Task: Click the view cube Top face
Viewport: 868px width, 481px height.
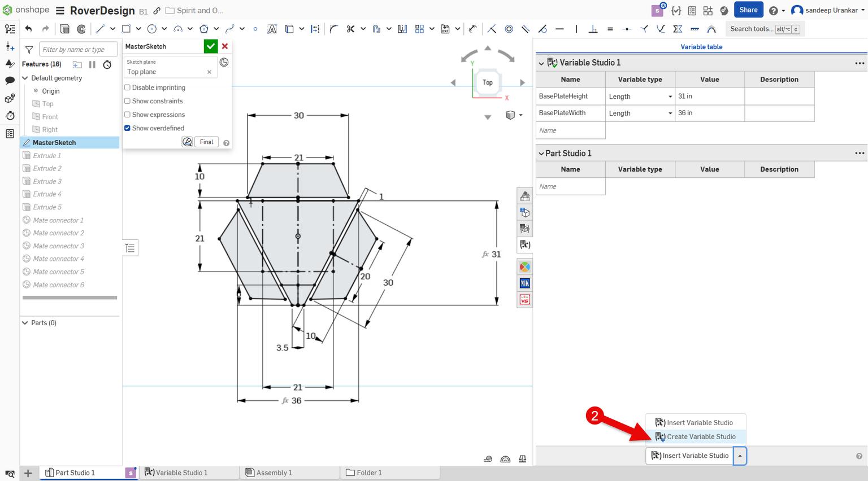Action: (x=487, y=82)
